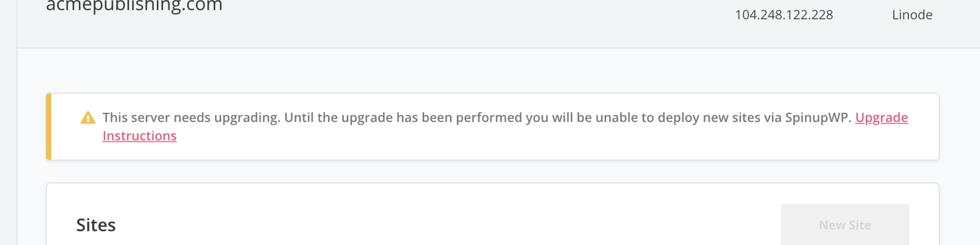Click the Sites heading
The width and height of the screenshot is (980, 245).
pos(96,225)
